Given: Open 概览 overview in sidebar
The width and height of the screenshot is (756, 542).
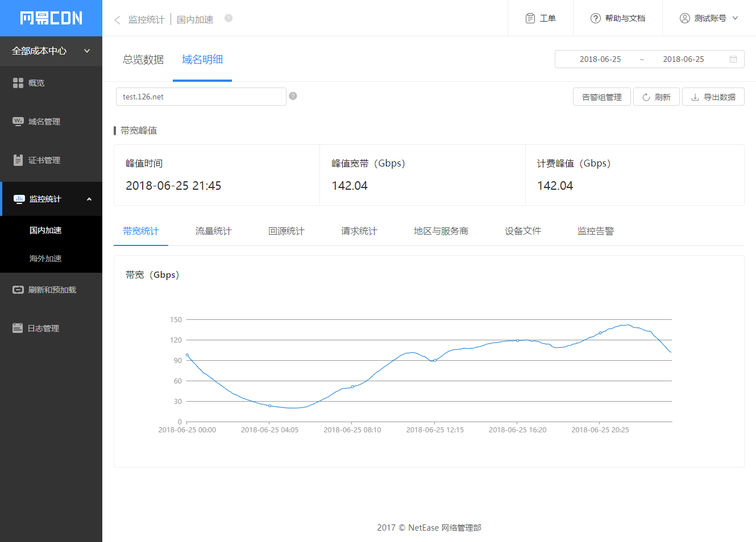Looking at the screenshot, I should tap(36, 83).
